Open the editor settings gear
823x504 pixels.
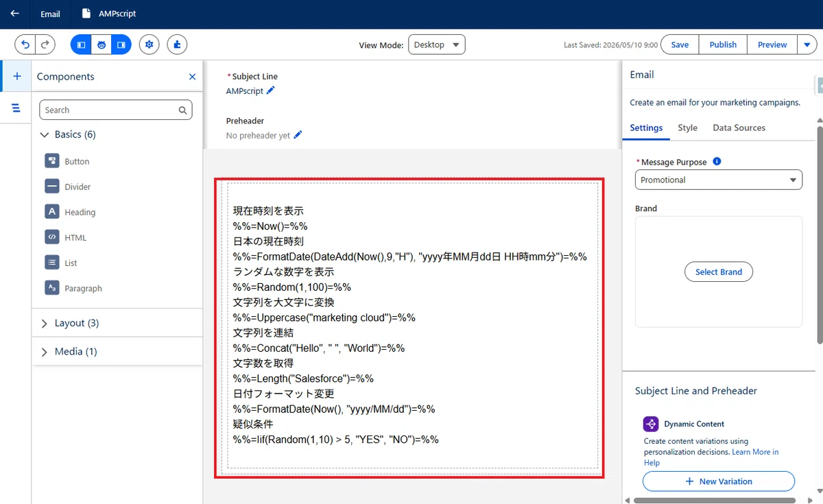150,45
